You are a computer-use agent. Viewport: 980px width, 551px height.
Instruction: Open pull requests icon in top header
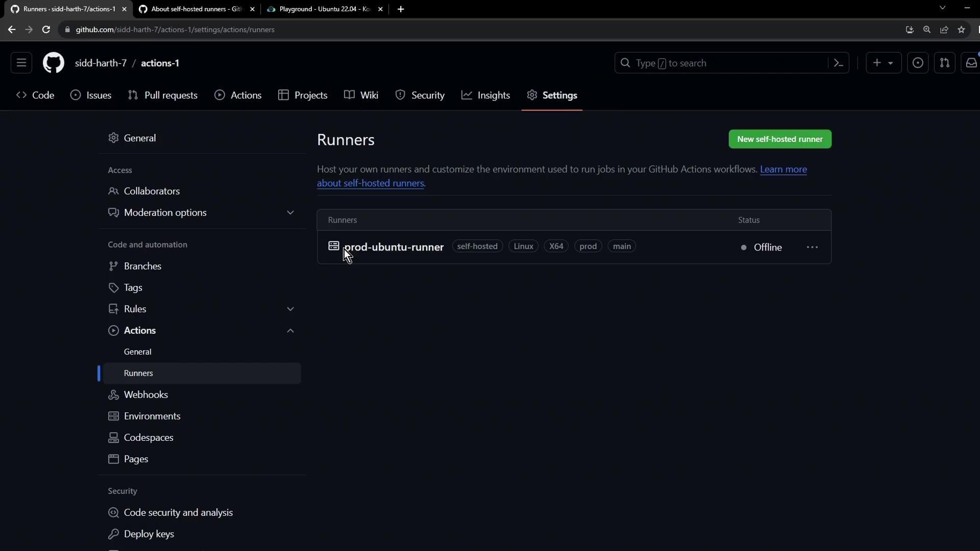pos(944,63)
